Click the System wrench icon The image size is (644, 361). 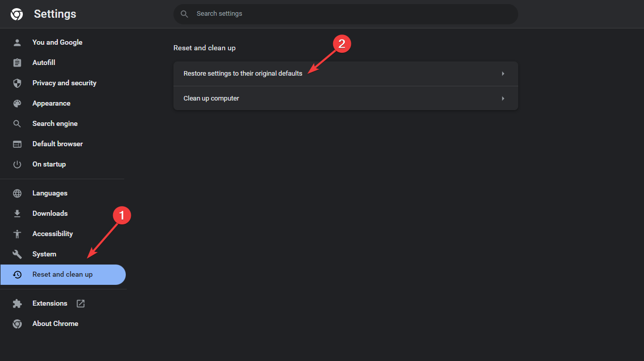tap(17, 254)
